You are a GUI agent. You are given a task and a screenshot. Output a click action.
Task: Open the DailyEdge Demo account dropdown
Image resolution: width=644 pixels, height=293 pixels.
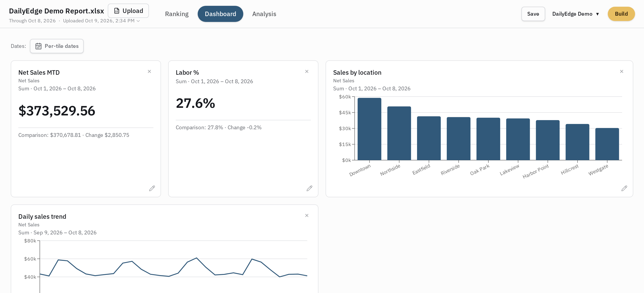tap(576, 14)
